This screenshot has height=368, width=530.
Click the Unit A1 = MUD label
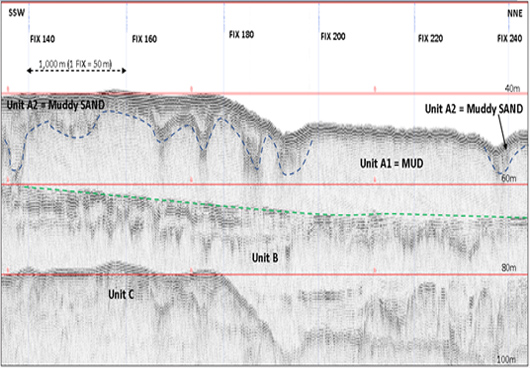[x=391, y=164]
